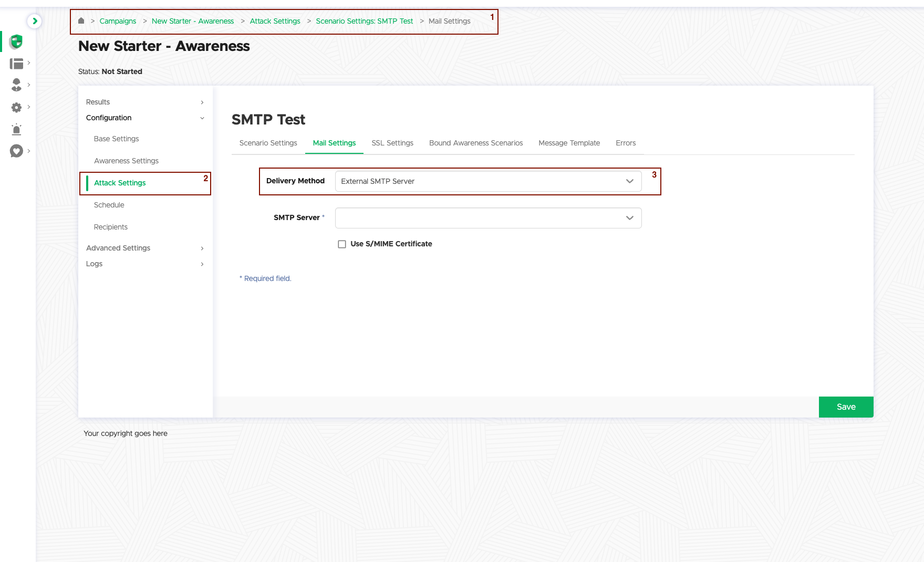Open the users/recipients sidebar icon
The image size is (924, 562).
click(x=16, y=85)
